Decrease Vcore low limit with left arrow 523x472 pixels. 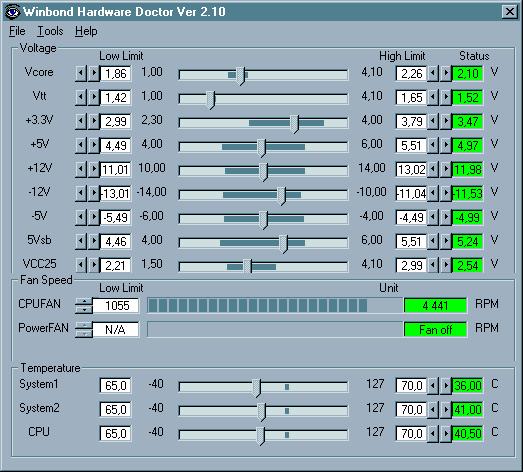coord(81,73)
